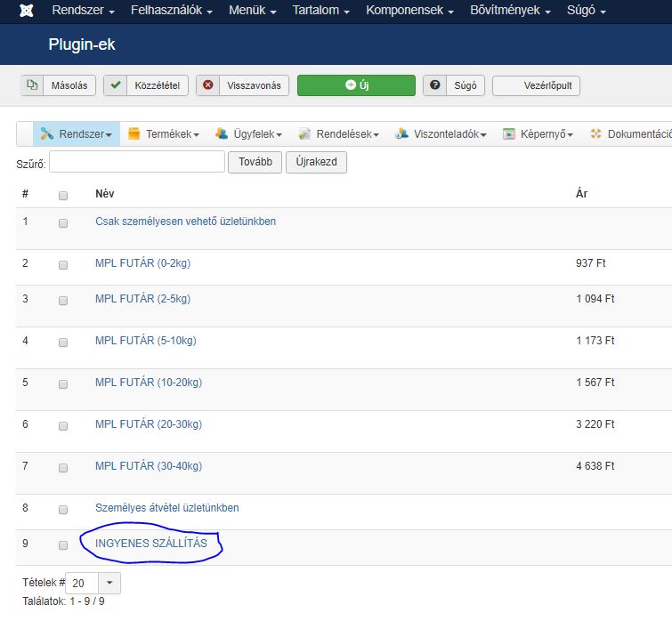Click the Visszavonás button label

[255, 85]
